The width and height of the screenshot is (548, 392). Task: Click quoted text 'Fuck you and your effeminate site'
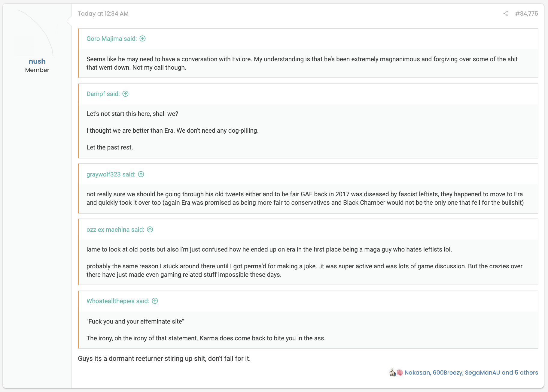[x=135, y=321]
